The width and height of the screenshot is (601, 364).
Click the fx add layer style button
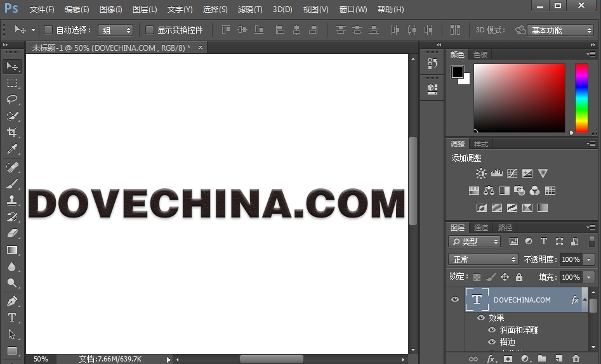[491, 359]
